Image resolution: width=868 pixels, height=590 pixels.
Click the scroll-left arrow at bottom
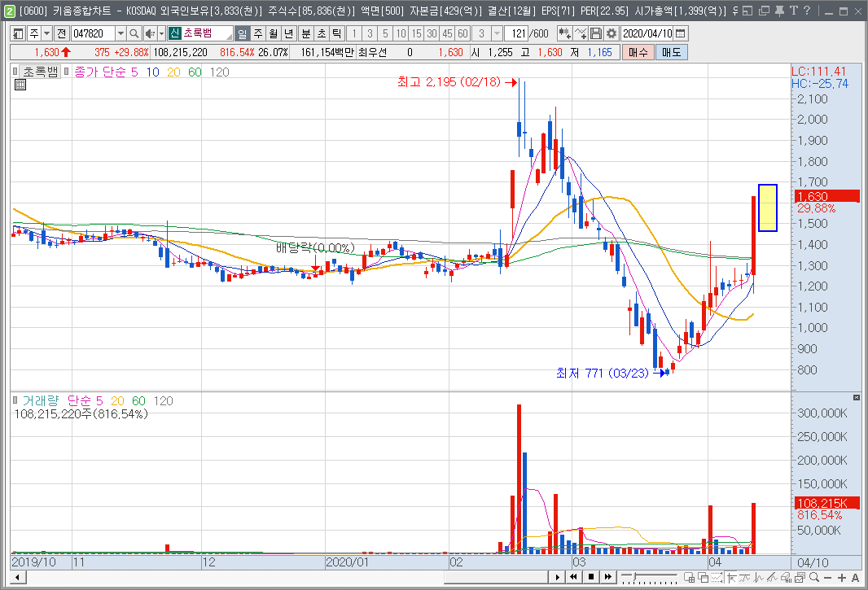[x=18, y=577]
